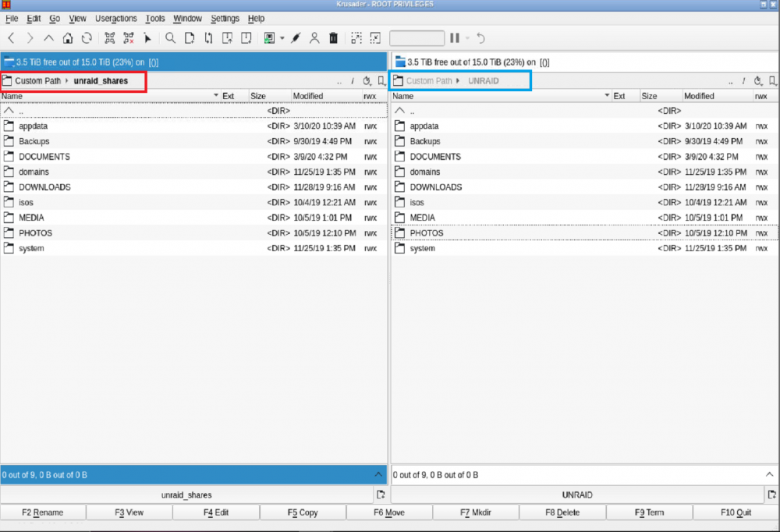Click the document with down-arrow toolbar icon
The height and width of the screenshot is (532, 780).
[246, 37]
